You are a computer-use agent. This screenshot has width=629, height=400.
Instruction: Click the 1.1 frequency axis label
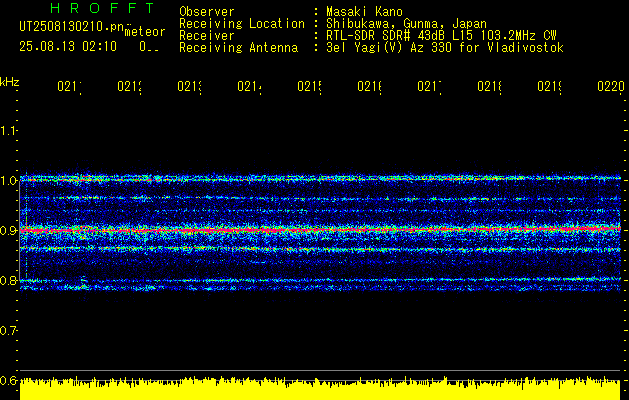(8, 131)
